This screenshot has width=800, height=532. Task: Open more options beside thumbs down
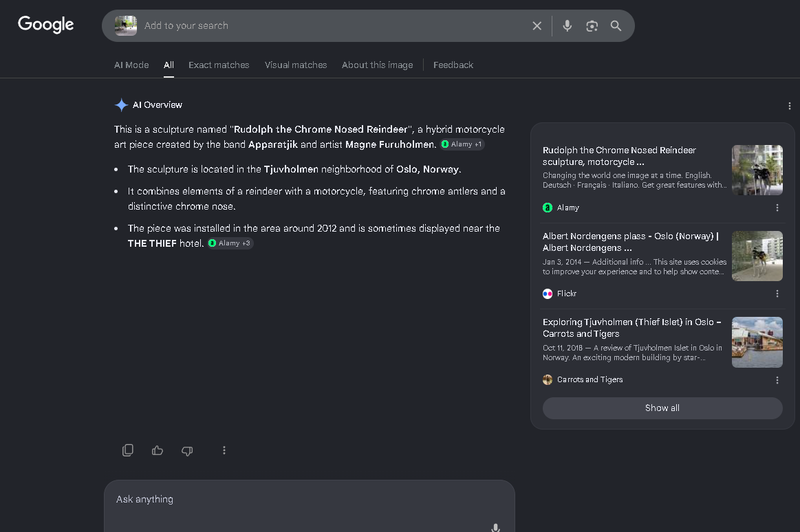click(x=224, y=450)
